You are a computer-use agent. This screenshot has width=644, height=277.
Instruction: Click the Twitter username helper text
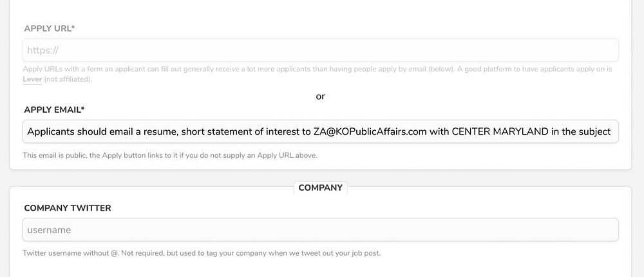click(201, 253)
